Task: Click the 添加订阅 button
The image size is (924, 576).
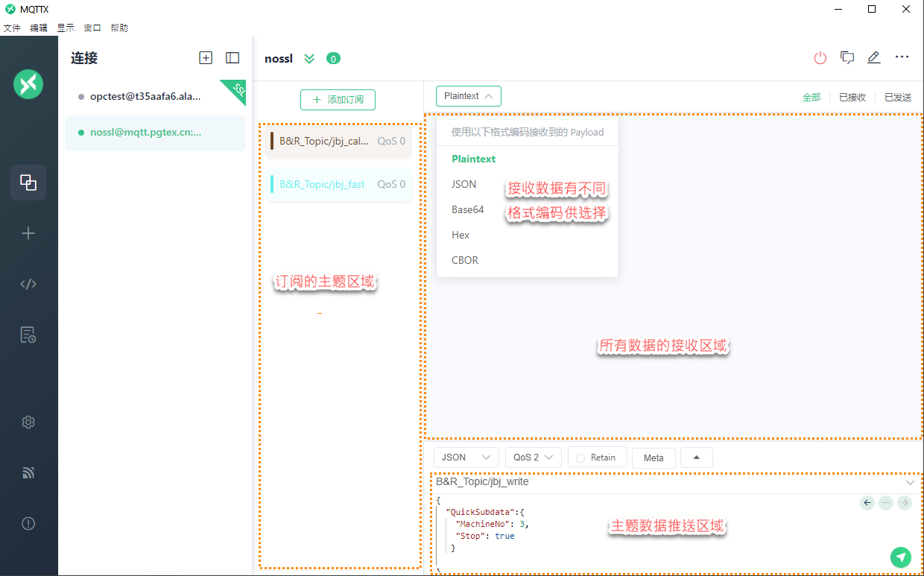Action: click(x=338, y=100)
